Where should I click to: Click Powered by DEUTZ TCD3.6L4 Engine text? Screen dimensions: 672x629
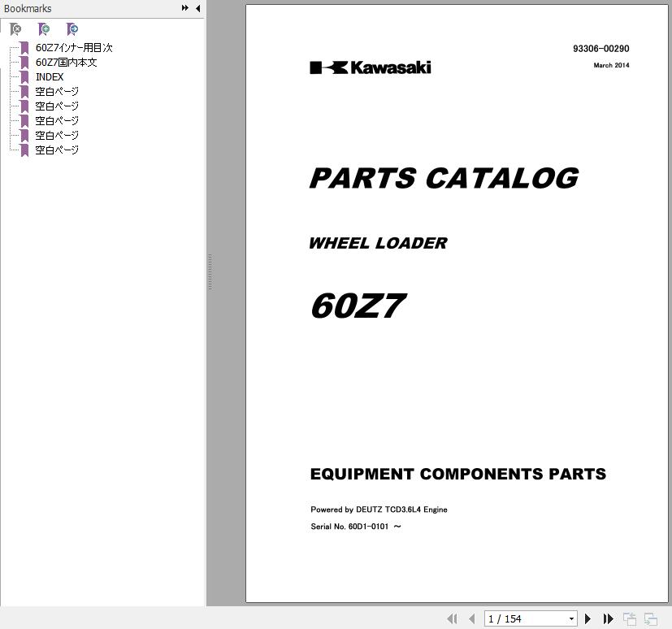click(x=379, y=510)
